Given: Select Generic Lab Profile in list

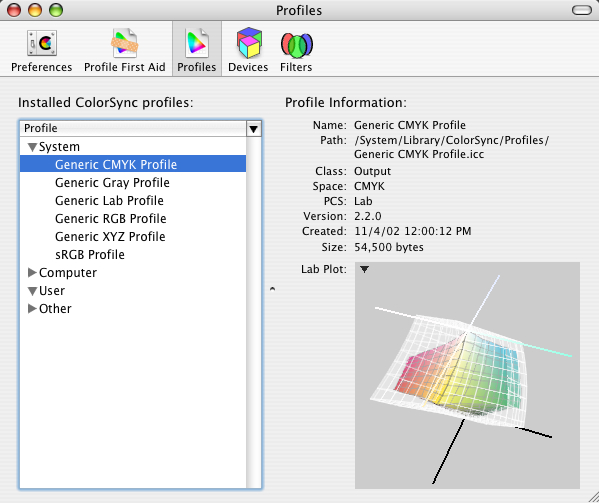Looking at the screenshot, I should (x=109, y=201).
